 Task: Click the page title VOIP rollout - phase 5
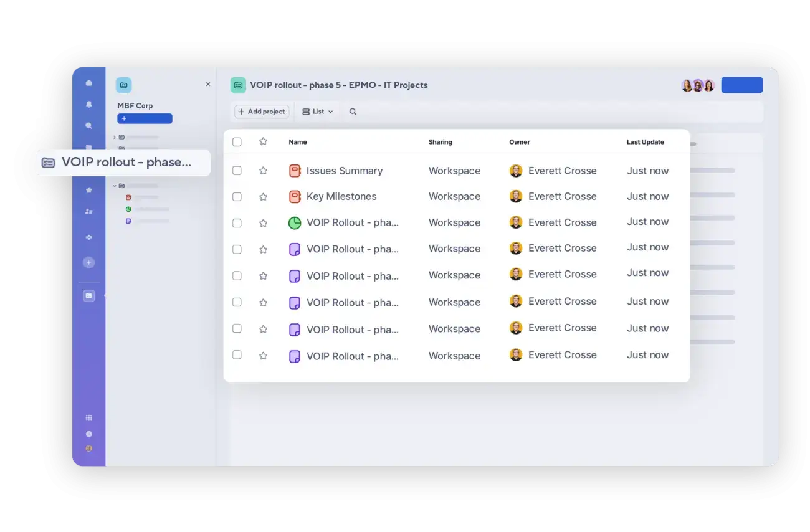tap(339, 85)
